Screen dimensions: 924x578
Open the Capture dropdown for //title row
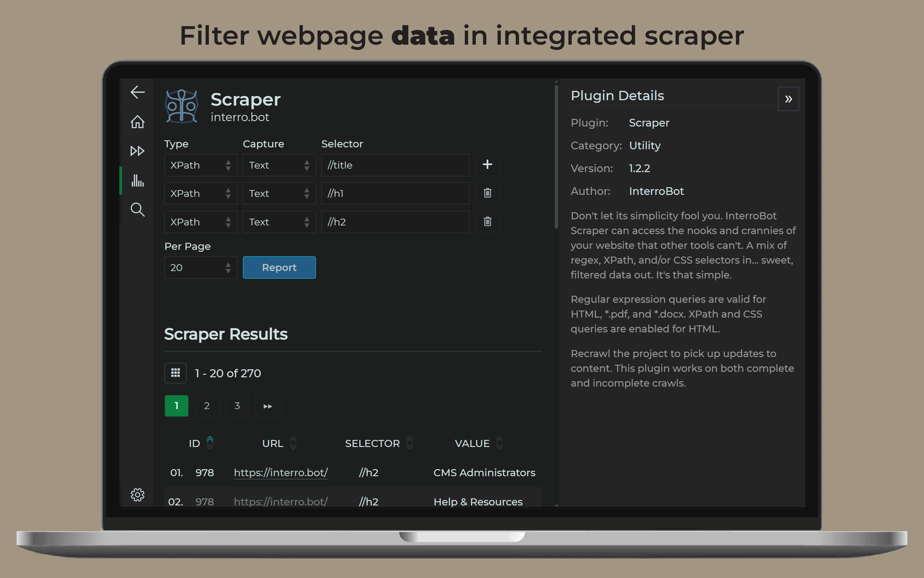point(279,165)
